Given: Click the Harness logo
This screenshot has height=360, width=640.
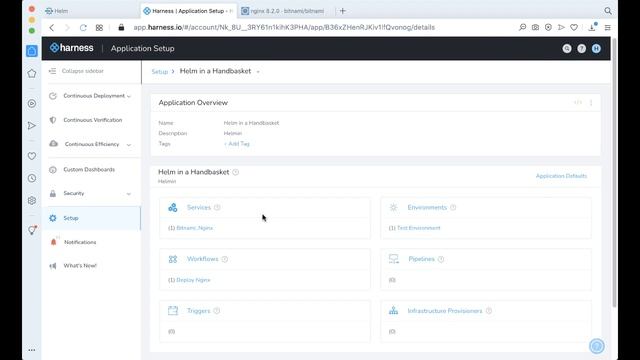Looking at the screenshot, I should 71,48.
